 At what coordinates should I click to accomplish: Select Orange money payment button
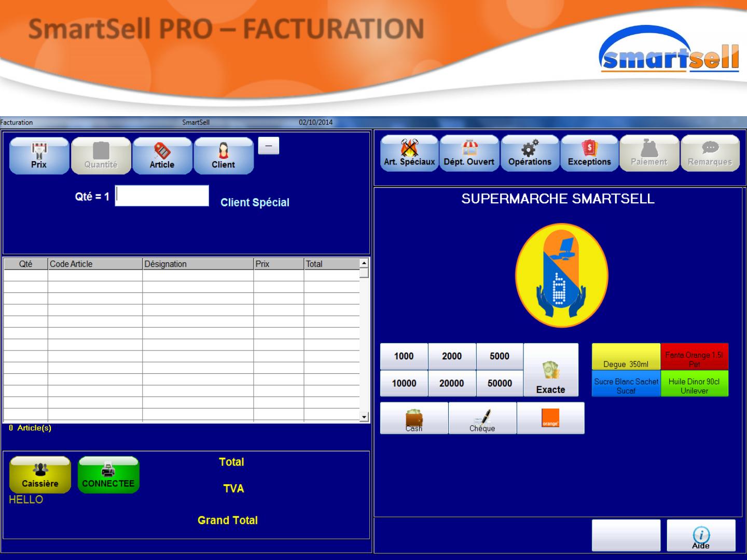pos(550,418)
